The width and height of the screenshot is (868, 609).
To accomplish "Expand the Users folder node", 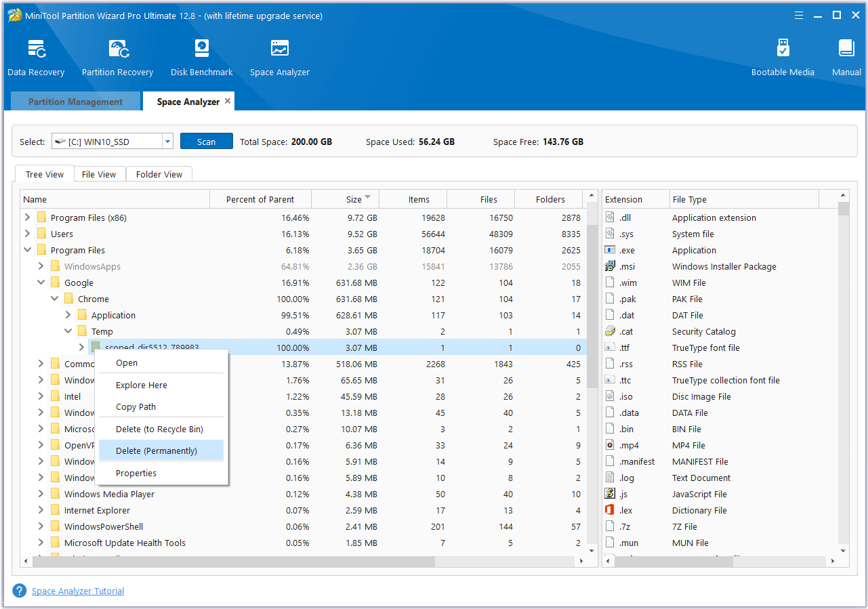I will pos(27,234).
